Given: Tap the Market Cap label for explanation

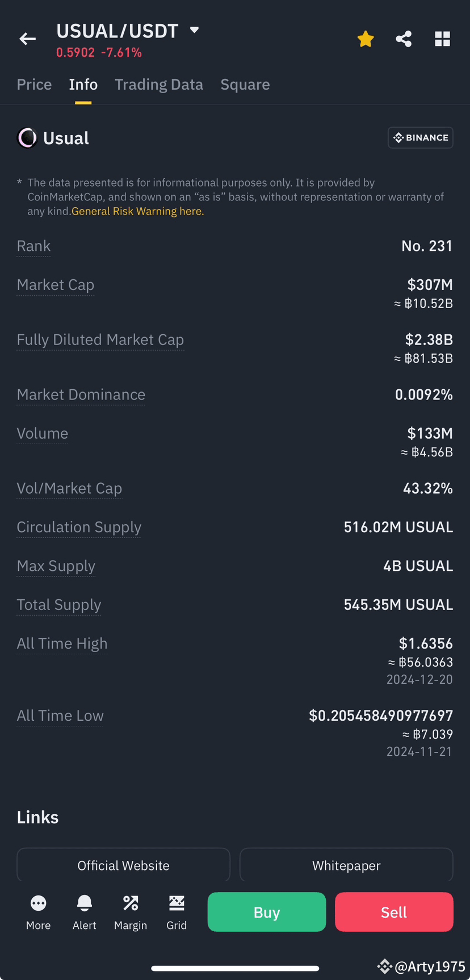Looking at the screenshot, I should click(56, 285).
